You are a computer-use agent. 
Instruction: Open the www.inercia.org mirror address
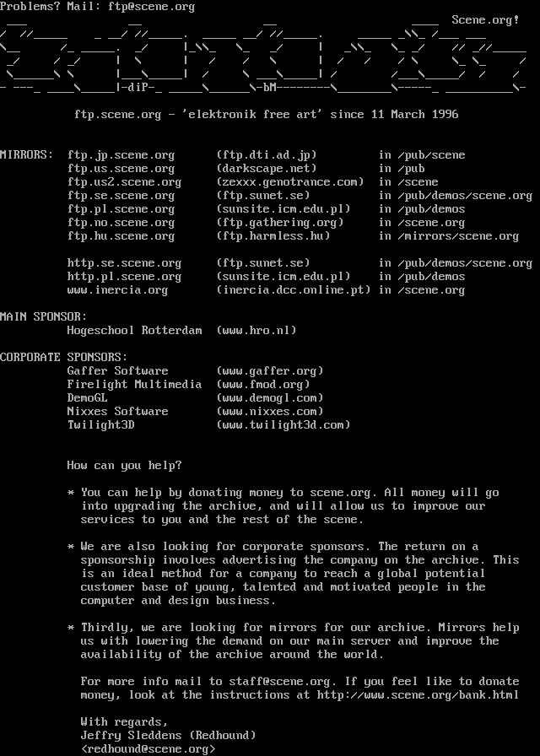[x=117, y=290]
